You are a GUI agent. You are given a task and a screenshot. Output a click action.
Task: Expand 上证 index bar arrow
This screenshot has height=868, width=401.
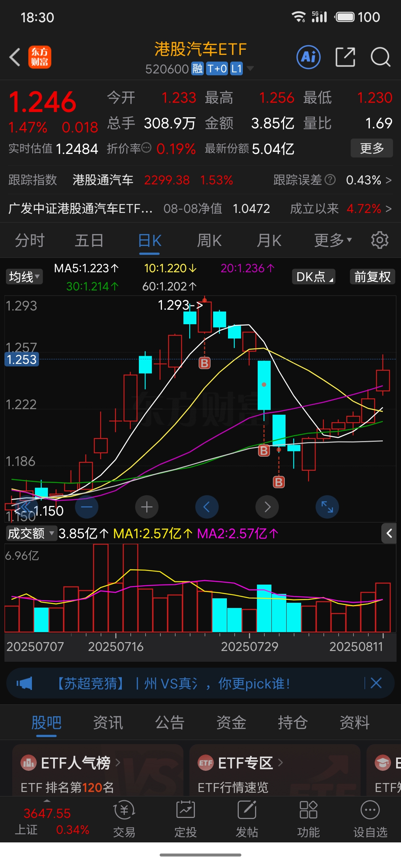coord(47,800)
